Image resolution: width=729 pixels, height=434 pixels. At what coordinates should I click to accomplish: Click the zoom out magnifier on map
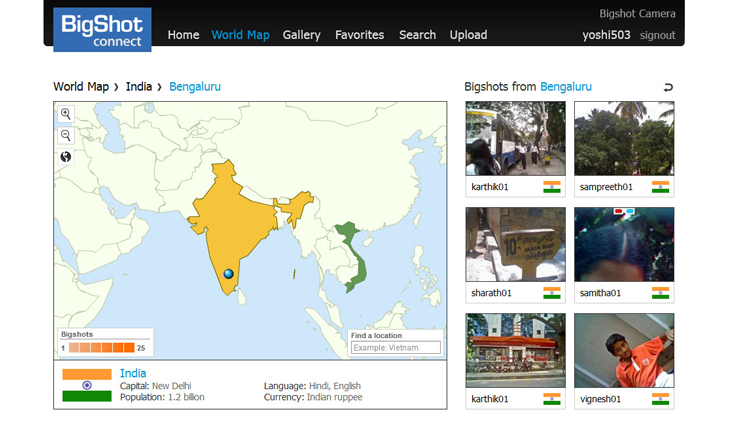(66, 135)
